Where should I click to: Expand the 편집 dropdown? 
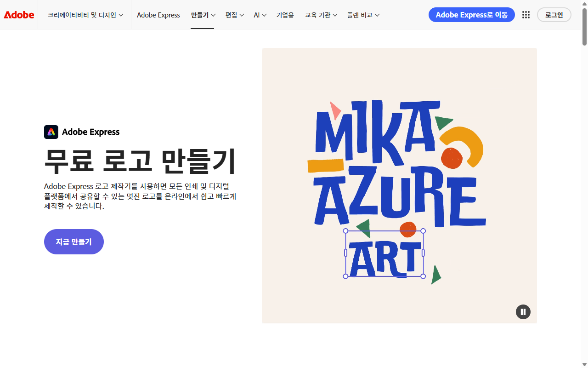click(x=234, y=14)
